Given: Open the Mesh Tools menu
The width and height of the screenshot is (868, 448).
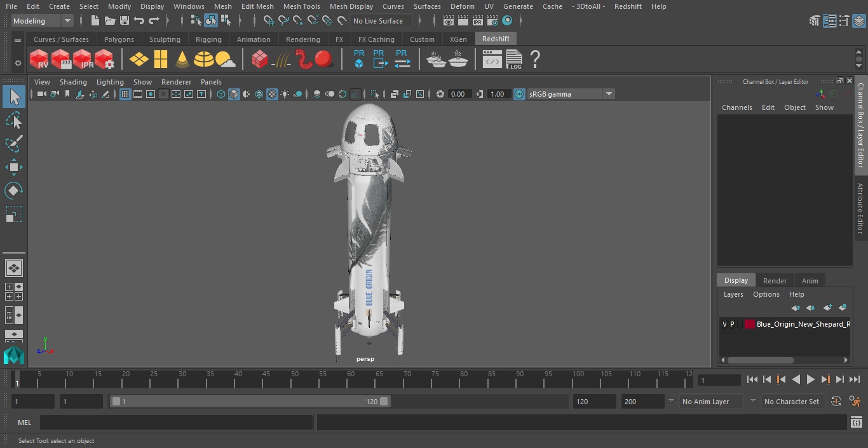Looking at the screenshot, I should pyautogui.click(x=301, y=6).
